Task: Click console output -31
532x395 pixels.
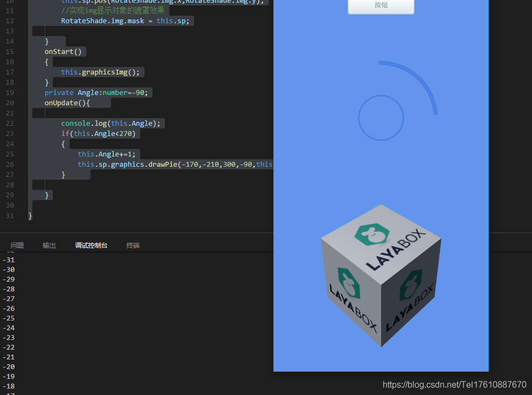Action: pos(9,260)
